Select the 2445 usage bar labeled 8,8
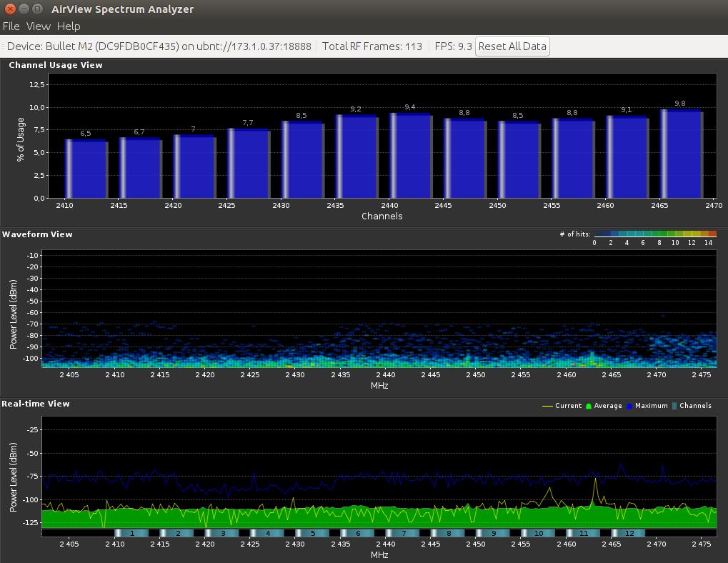This screenshot has width=728, height=563. 465,158
